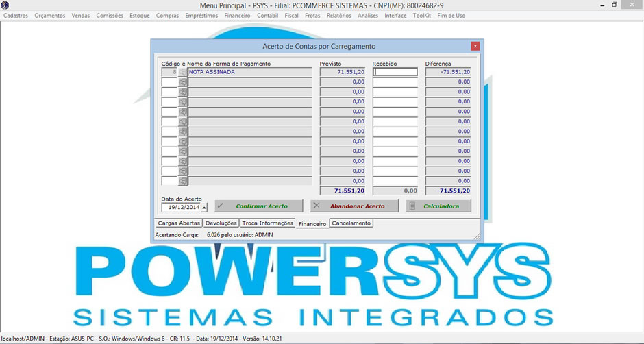
Task: Focus the Recebido field for NOTA ASSINADA
Action: 395,72
